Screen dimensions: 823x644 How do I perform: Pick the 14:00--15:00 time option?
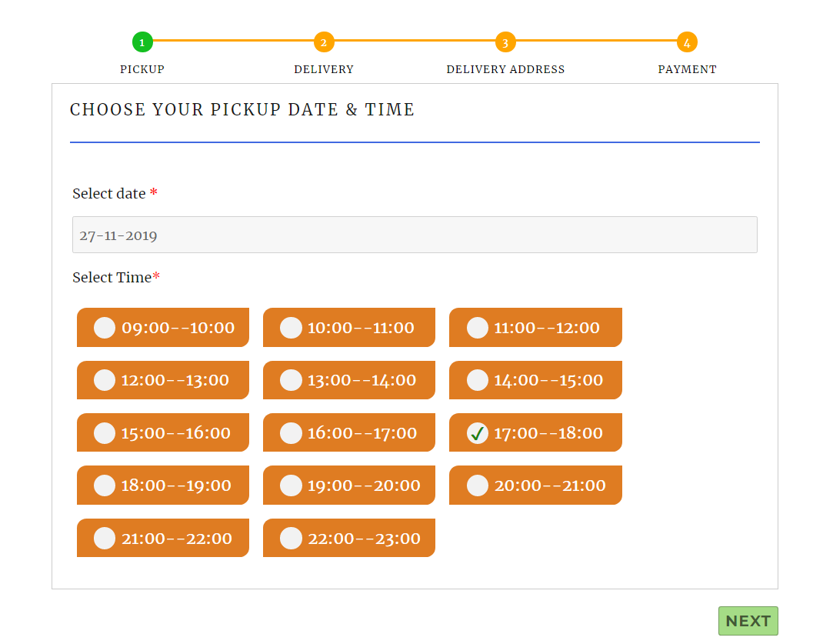pyautogui.click(x=535, y=380)
